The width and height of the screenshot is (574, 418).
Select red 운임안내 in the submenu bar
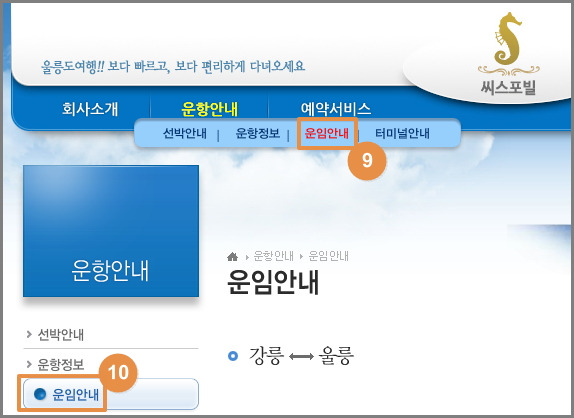[x=327, y=133]
